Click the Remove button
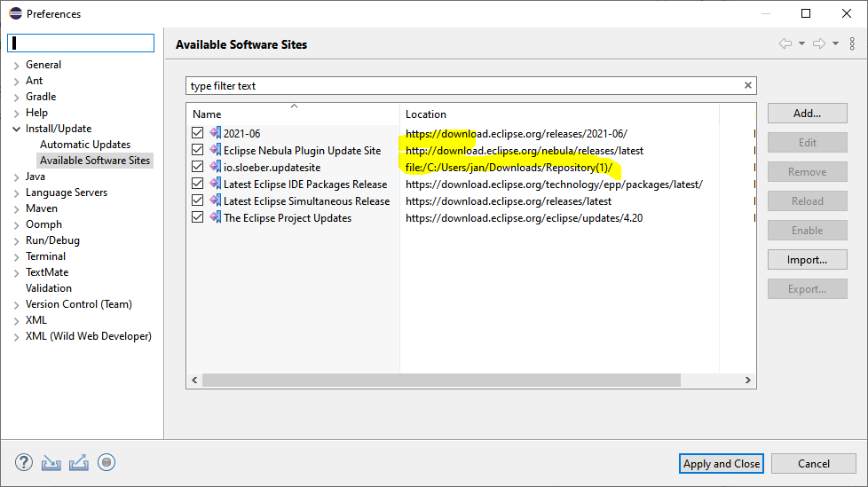Screen dimensions: 868x487 click(807, 172)
